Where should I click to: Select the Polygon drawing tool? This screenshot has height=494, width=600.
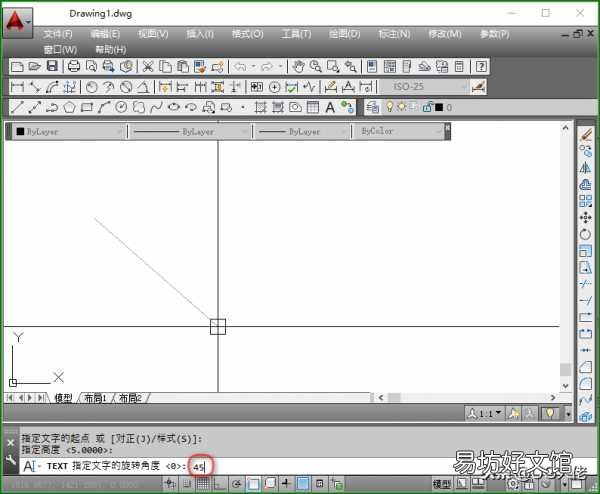pos(69,108)
